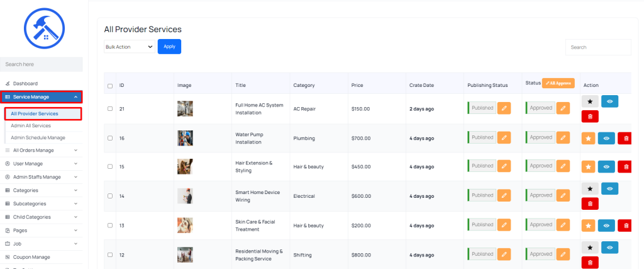The height and width of the screenshot is (269, 644).
Task: View the Water Pump Installation service details
Action: coord(606,138)
